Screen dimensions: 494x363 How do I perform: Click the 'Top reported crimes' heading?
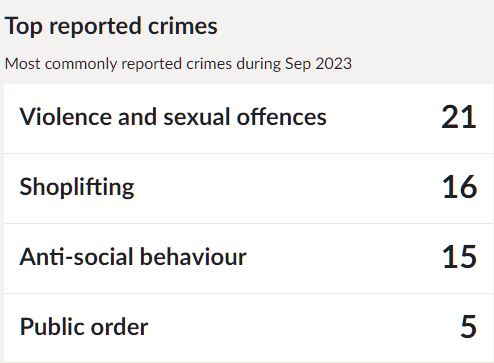pos(111,26)
